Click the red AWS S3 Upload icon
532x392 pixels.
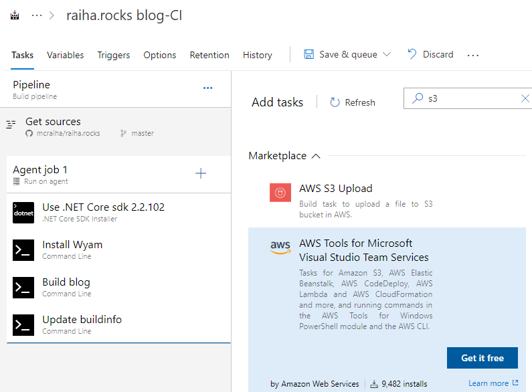(280, 193)
